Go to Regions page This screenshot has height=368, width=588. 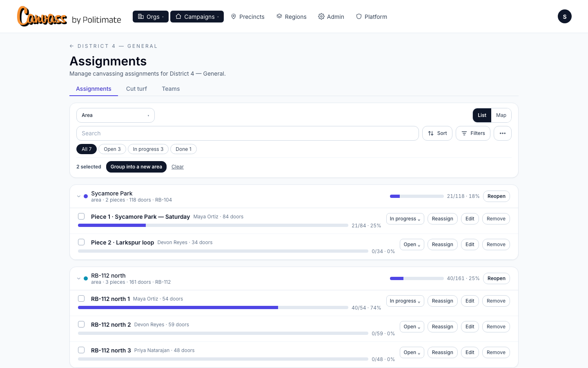(x=292, y=16)
